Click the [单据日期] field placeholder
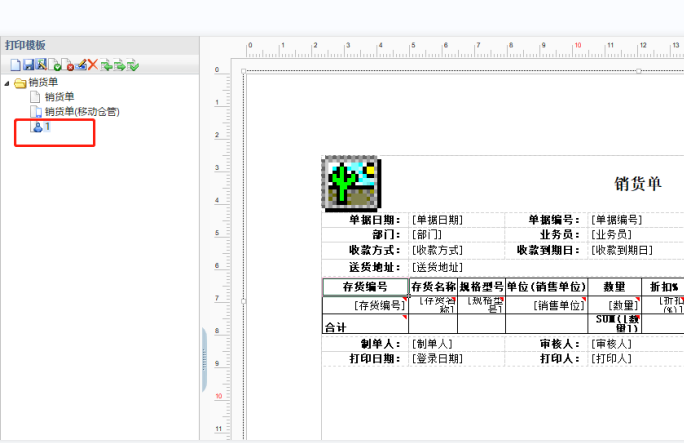This screenshot has height=443, width=684. (436, 220)
